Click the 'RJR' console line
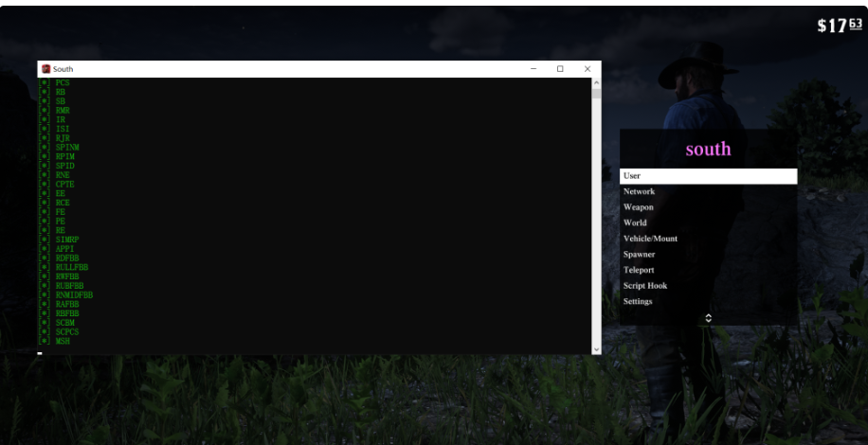Image resolution: width=868 pixels, height=445 pixels. point(54,138)
